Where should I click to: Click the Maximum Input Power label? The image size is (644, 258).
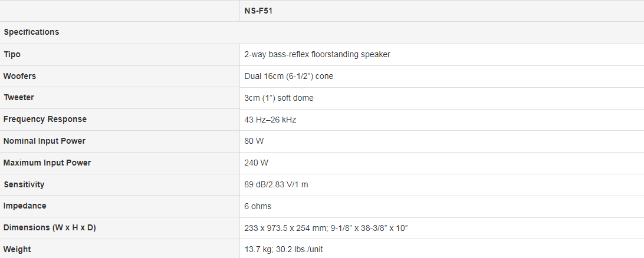[47, 163]
